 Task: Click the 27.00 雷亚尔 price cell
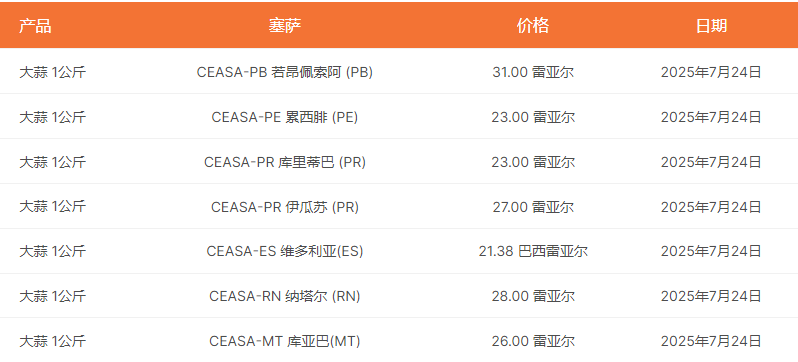(533, 207)
